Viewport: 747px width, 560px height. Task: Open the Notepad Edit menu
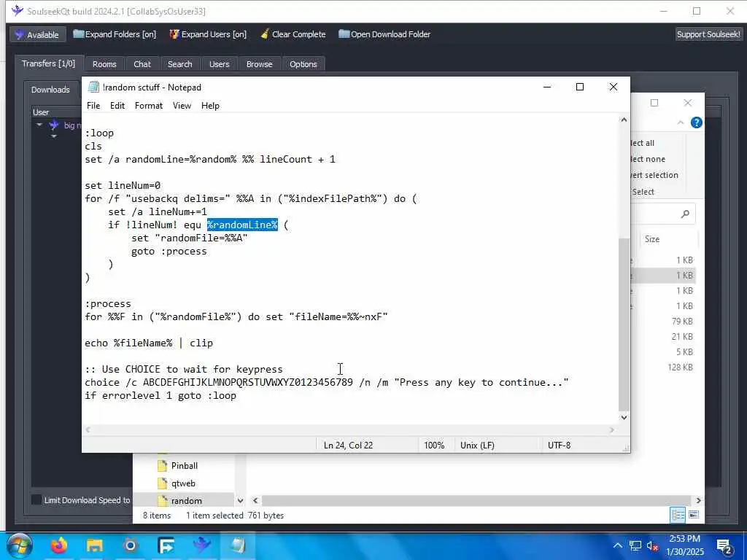[117, 105]
